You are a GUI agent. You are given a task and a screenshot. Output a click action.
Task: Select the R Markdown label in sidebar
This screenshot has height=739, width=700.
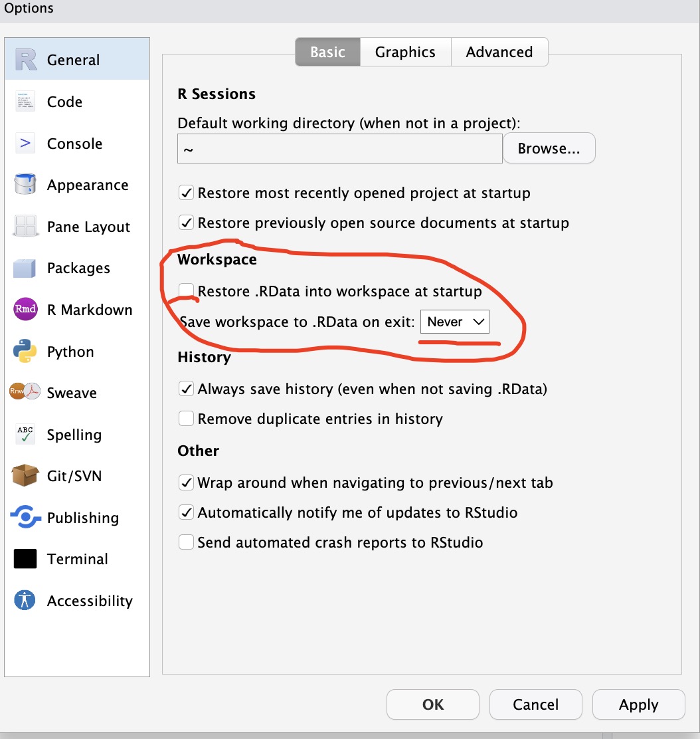[90, 310]
